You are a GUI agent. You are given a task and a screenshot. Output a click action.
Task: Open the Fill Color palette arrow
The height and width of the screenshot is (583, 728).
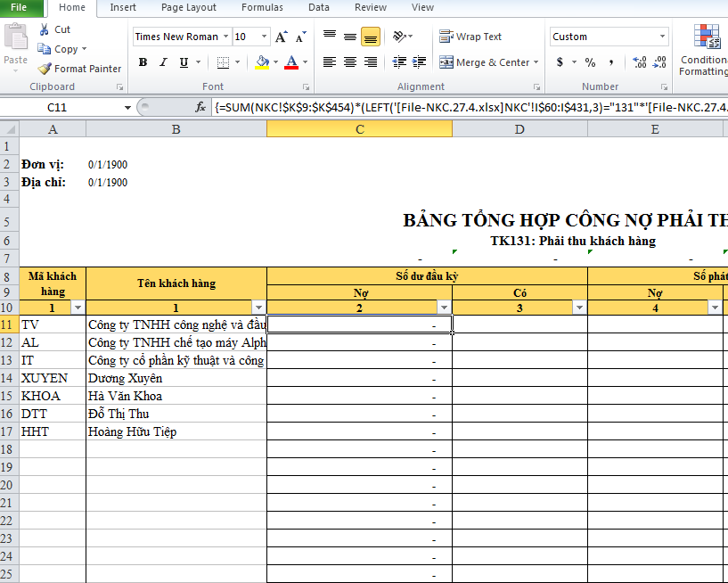276,62
